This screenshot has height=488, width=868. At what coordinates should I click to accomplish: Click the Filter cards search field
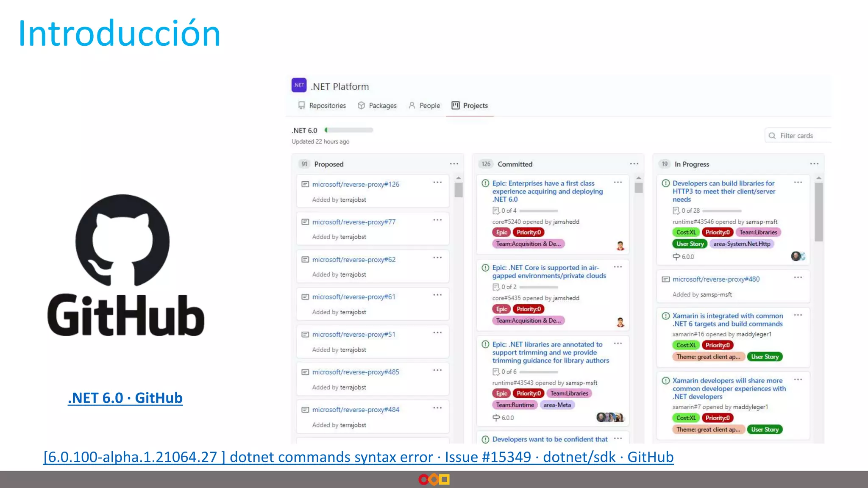(798, 136)
